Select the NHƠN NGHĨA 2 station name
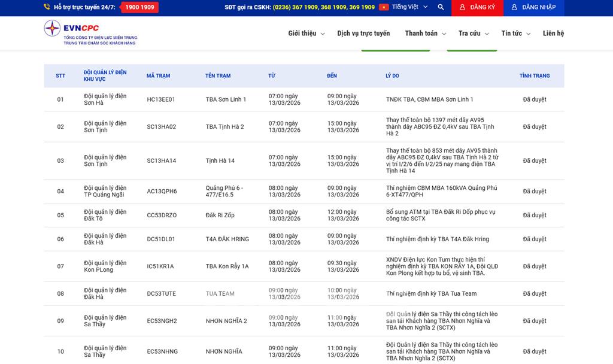The height and width of the screenshot is (364, 613). [226, 321]
